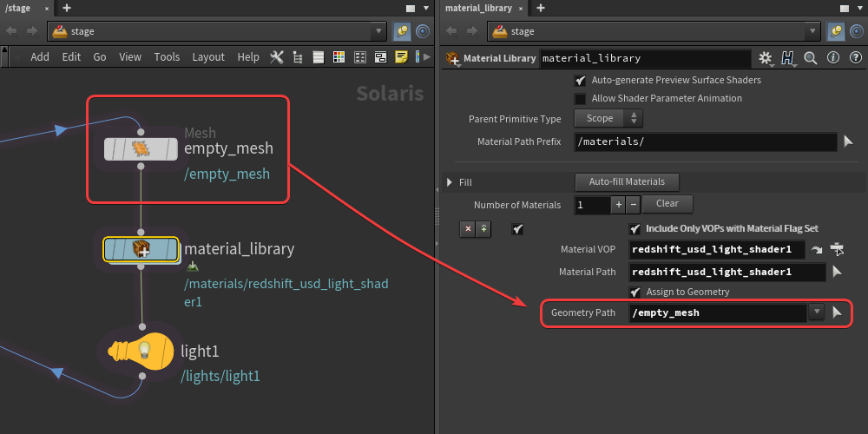Toggle Assign to Geometry checkbox
Viewport: 868px width, 434px height.
[x=635, y=292]
